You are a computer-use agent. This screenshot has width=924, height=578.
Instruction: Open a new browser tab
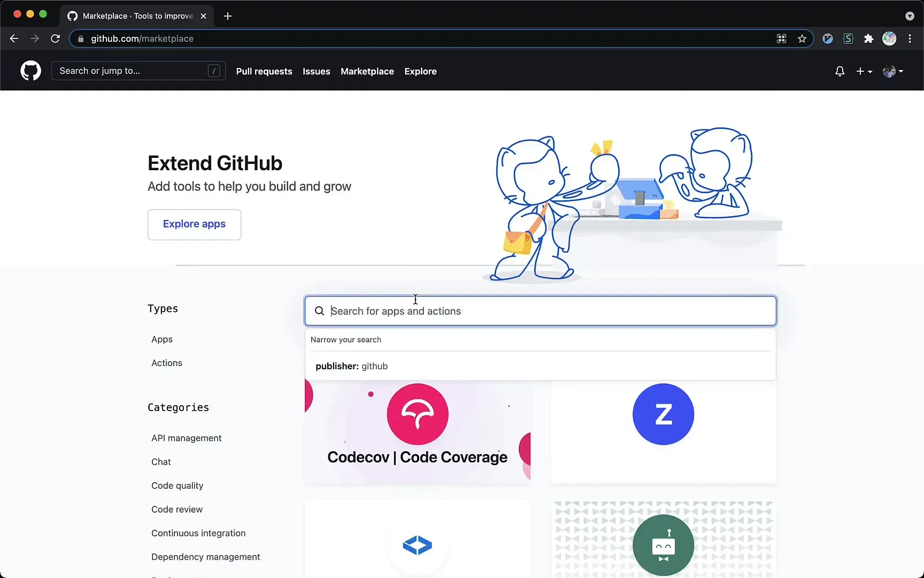pyautogui.click(x=228, y=16)
